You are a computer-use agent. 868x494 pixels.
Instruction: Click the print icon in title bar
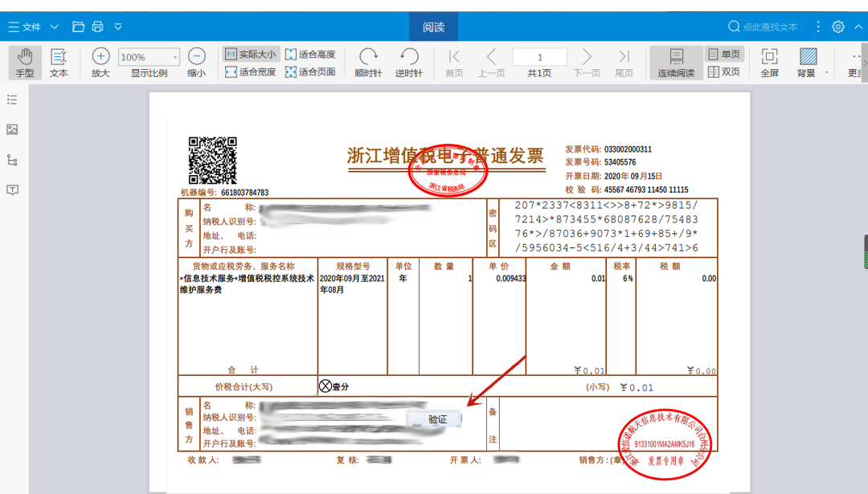point(98,27)
